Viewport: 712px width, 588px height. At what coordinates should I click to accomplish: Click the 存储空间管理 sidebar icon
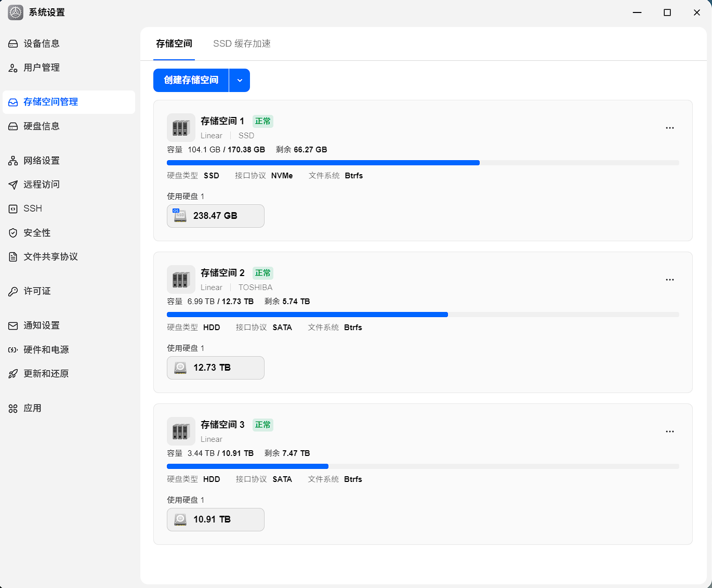pos(13,102)
